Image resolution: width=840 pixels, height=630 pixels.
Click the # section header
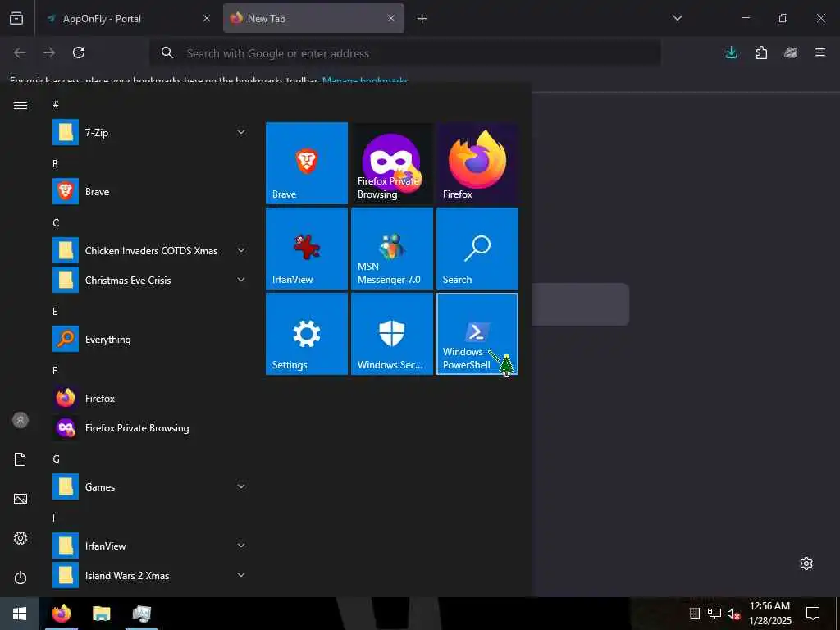(56, 104)
